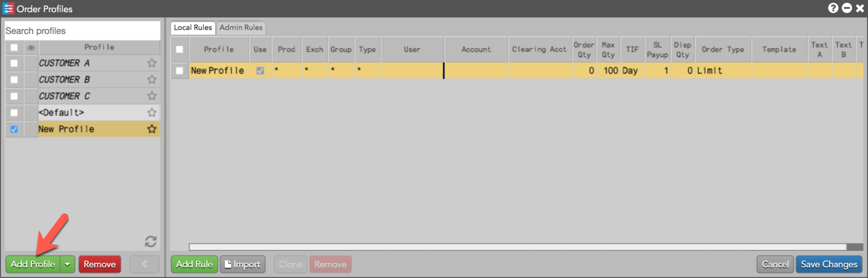Click the Import button
The width and height of the screenshot is (868, 278).
[242, 264]
